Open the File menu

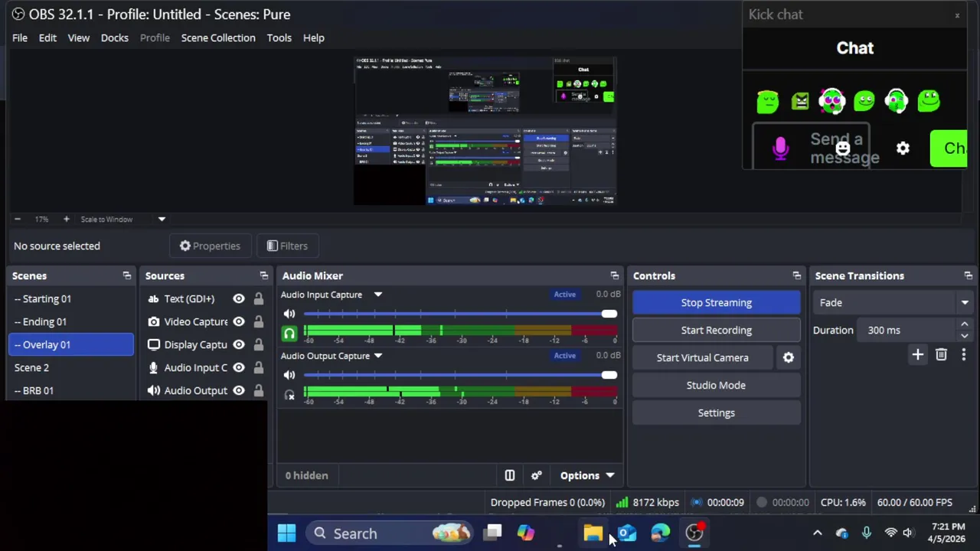click(20, 37)
